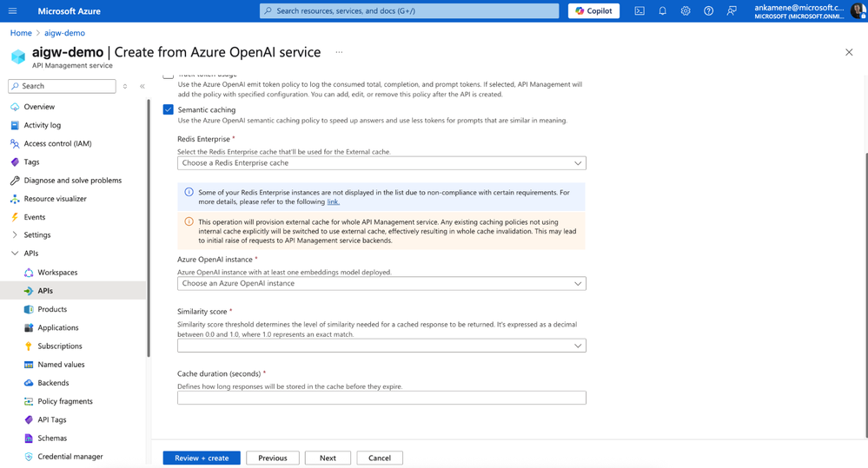Click the Review + create button
This screenshot has width=868, height=468.
[x=202, y=458]
